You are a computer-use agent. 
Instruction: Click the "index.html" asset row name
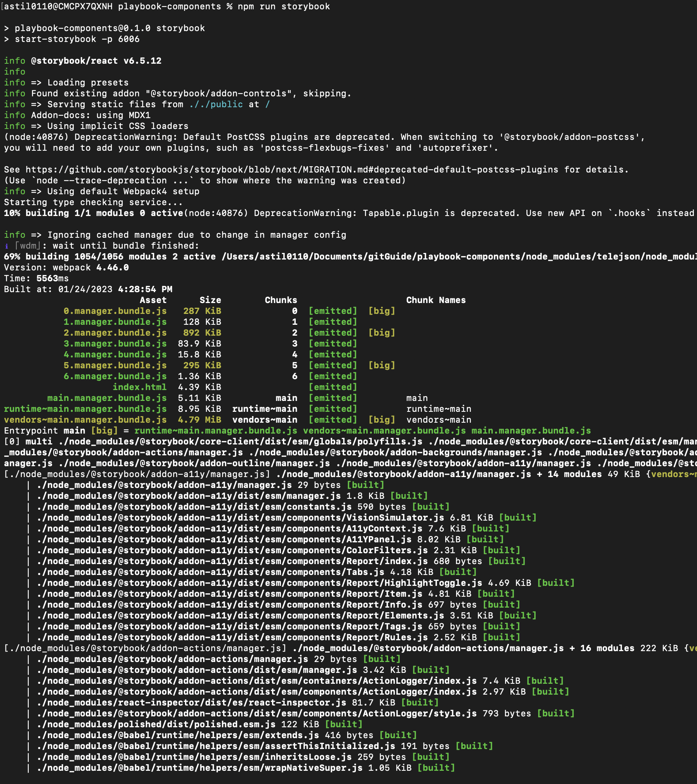click(x=139, y=387)
